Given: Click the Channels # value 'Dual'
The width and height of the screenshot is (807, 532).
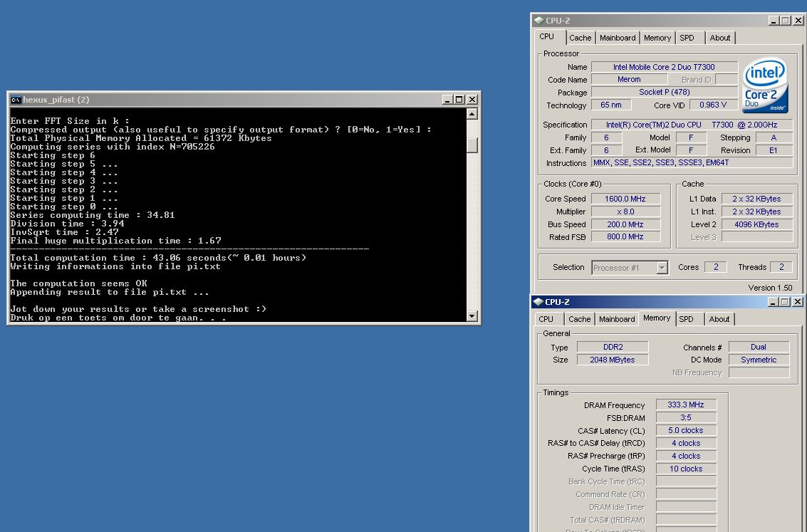Looking at the screenshot, I should (759, 348).
